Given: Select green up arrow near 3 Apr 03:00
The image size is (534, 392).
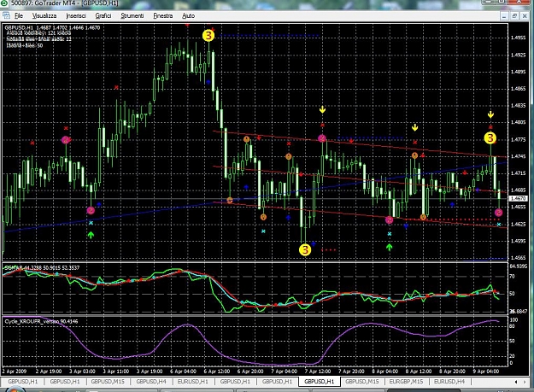Looking at the screenshot, I should [x=91, y=235].
